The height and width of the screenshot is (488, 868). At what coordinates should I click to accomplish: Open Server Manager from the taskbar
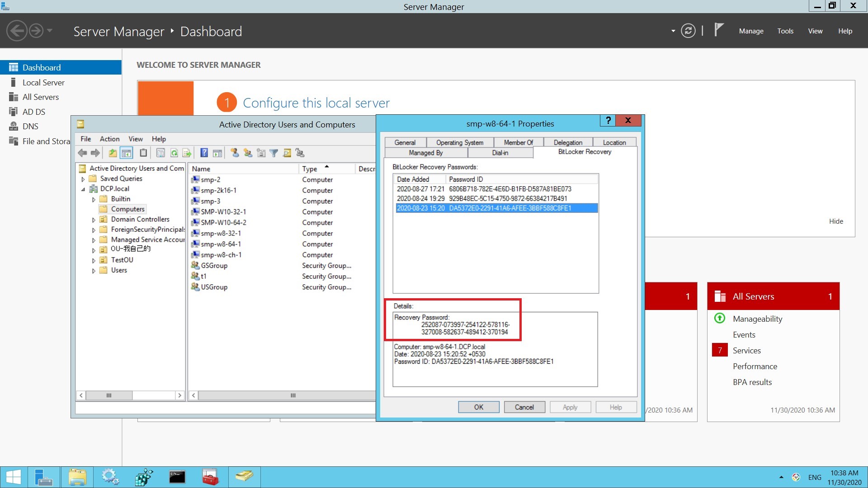coord(43,477)
